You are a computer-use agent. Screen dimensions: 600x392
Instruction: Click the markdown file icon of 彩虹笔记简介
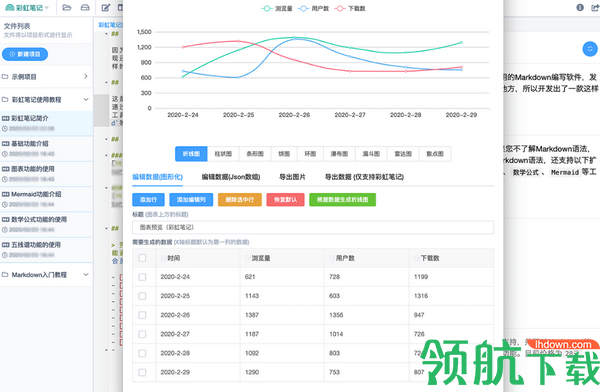coord(5,118)
